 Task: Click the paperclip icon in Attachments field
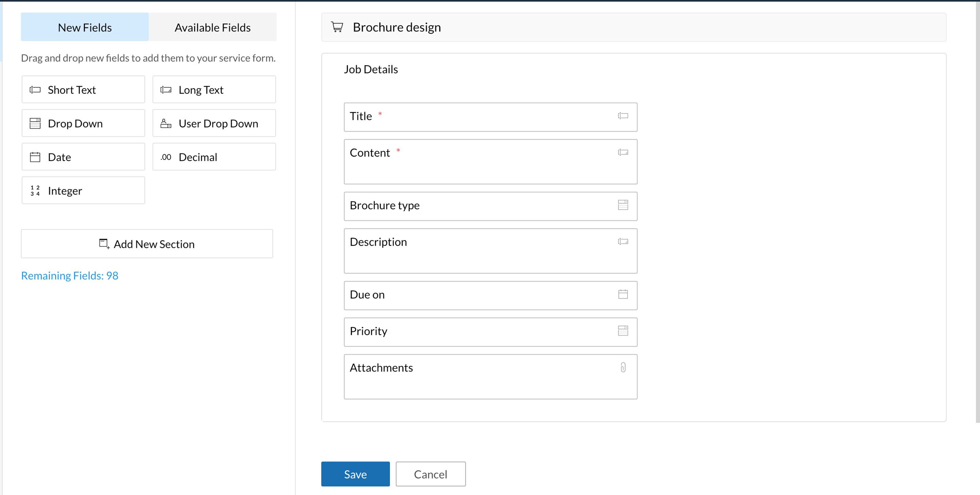pyautogui.click(x=623, y=367)
